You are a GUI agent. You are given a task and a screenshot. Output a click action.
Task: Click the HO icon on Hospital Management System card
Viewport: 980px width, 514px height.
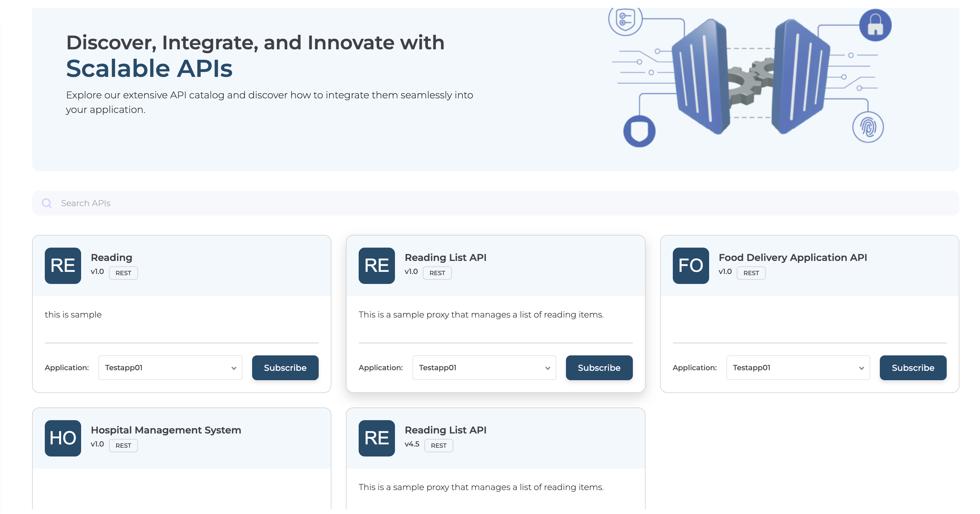click(62, 438)
